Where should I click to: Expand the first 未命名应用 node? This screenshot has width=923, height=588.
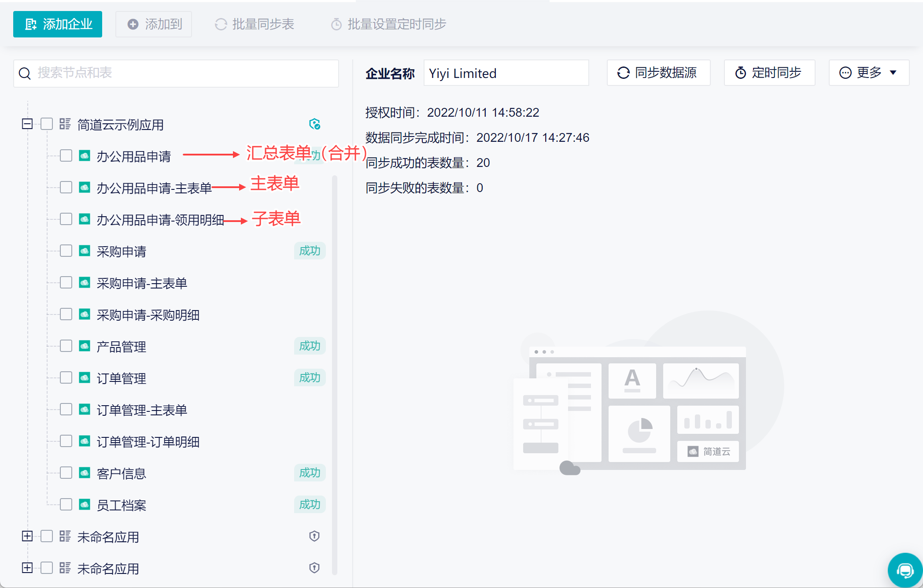point(27,536)
